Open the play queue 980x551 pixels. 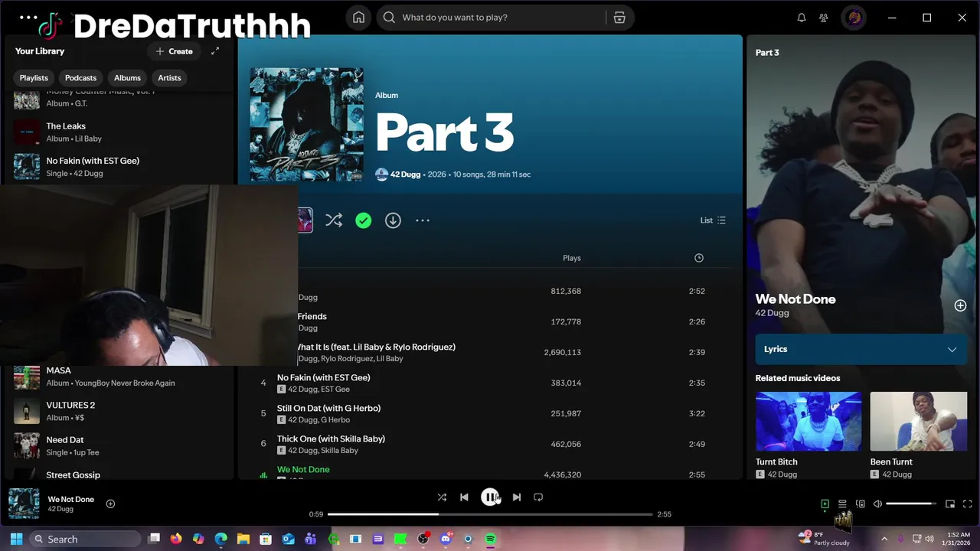842,504
